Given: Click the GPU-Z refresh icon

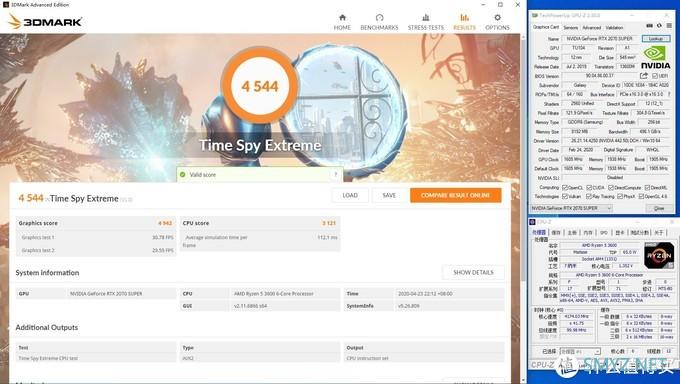Looking at the screenshot, I should (659, 26).
